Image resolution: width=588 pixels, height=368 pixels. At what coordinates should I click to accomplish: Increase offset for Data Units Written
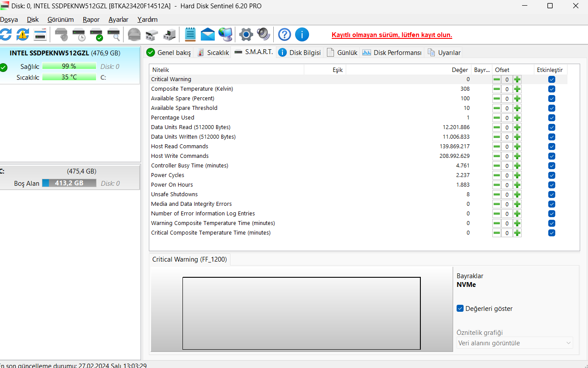[517, 137]
